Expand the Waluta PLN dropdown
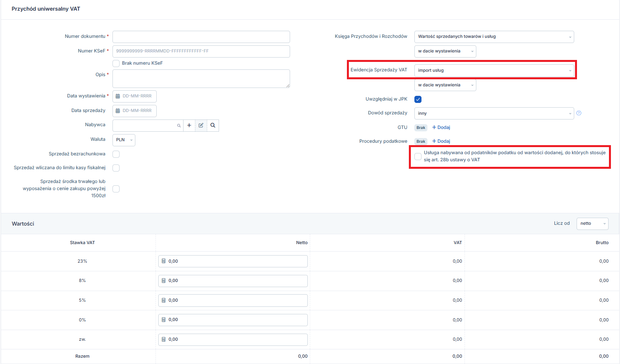Viewport: 620px width, 364px height. (x=124, y=140)
